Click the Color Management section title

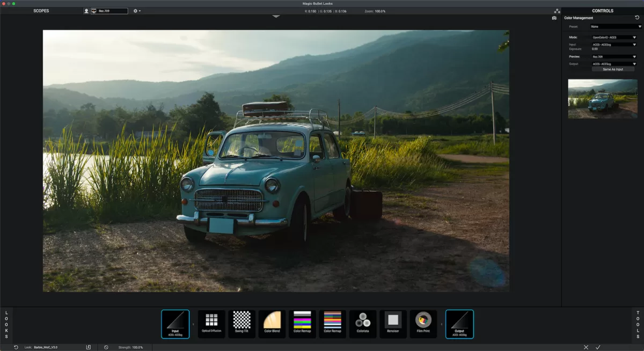pos(579,18)
